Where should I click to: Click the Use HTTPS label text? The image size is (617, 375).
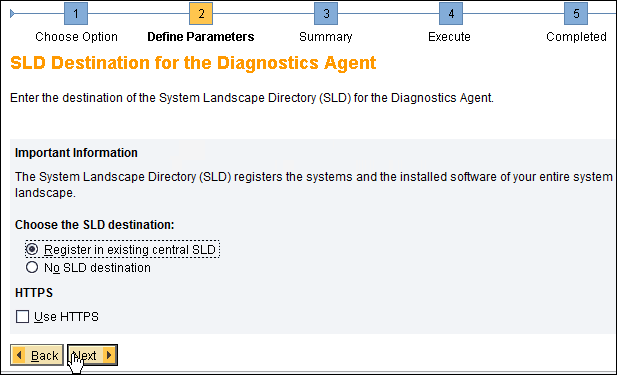tap(66, 317)
